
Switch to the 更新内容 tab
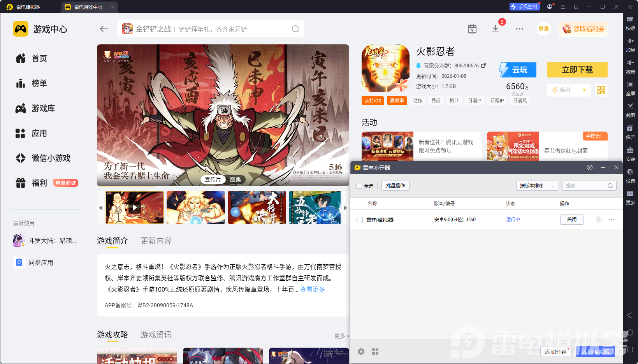tap(156, 241)
